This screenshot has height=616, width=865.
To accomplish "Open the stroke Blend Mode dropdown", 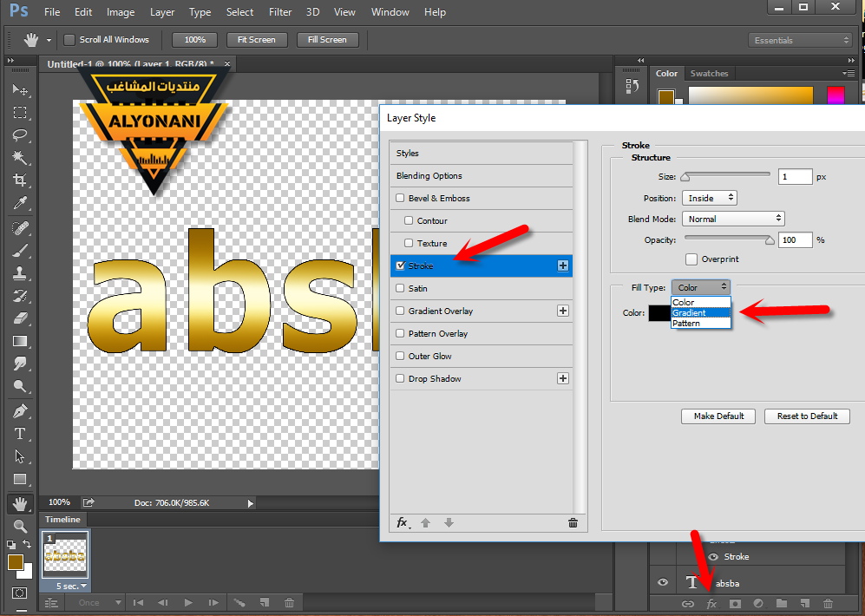I will coord(733,220).
